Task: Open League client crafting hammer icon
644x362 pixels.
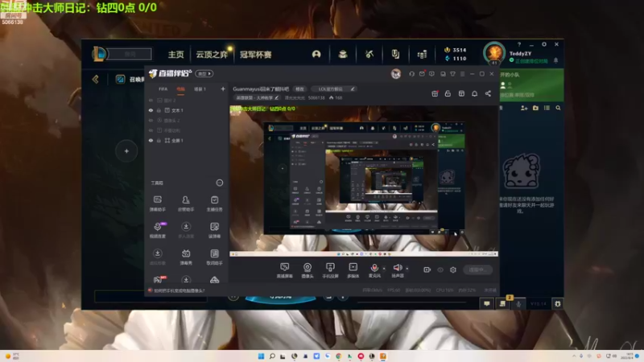Action: [x=369, y=54]
